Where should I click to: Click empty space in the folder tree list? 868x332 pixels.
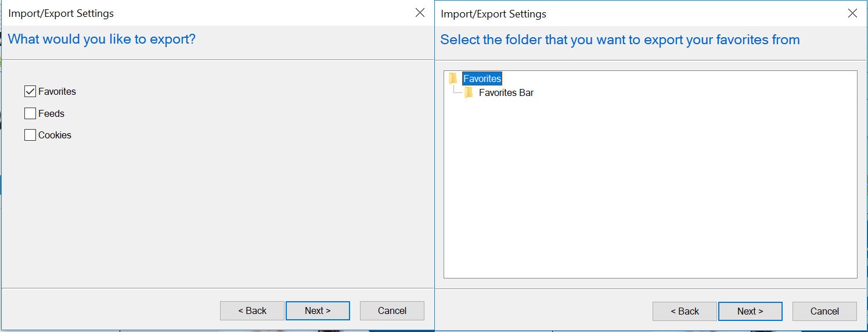650,192
